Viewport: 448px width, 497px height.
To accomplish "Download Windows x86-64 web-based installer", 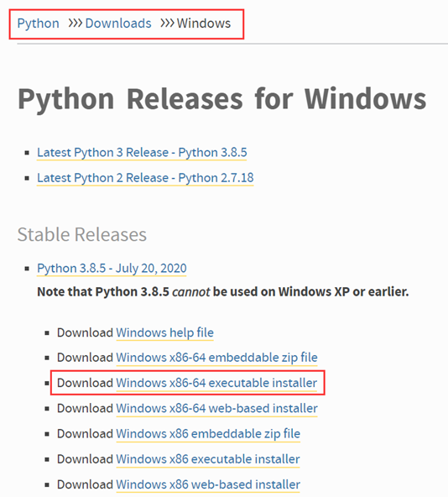I will [216, 408].
